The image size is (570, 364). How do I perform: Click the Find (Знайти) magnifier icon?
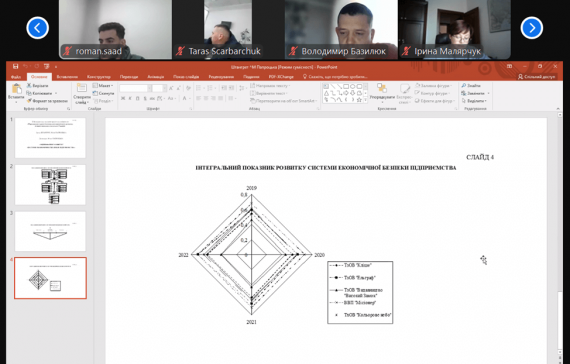464,85
